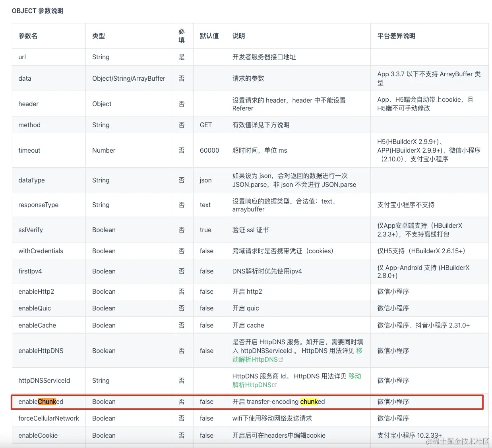Click the text default value in responseType row
492x448 pixels.
coord(205,205)
